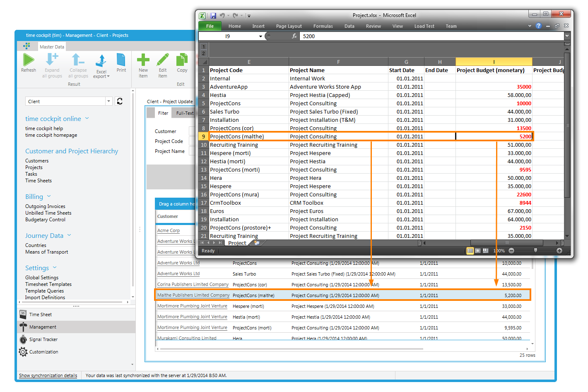Switch Excel to Page Layout view
The height and width of the screenshot is (392, 588).
pyautogui.click(x=478, y=251)
